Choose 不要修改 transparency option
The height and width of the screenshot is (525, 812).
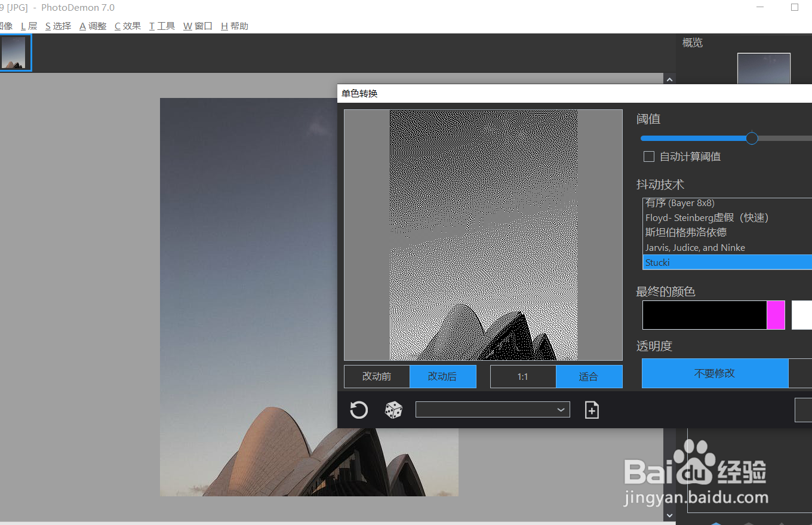pyautogui.click(x=715, y=373)
